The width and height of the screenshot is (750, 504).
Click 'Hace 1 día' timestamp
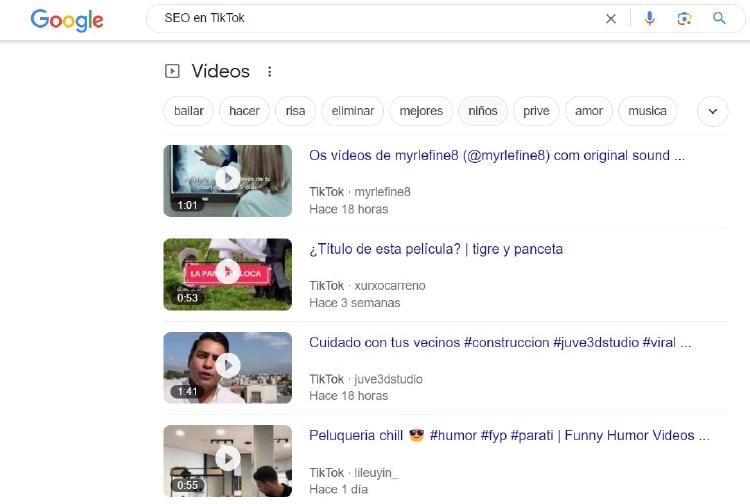(338, 489)
